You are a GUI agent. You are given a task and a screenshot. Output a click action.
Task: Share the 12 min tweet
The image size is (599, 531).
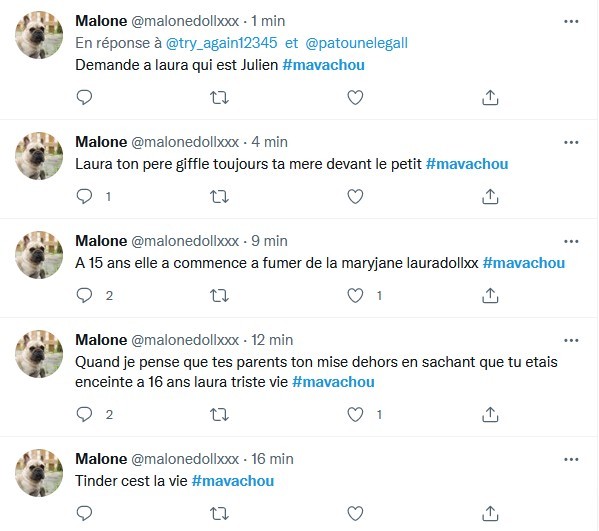(x=490, y=414)
